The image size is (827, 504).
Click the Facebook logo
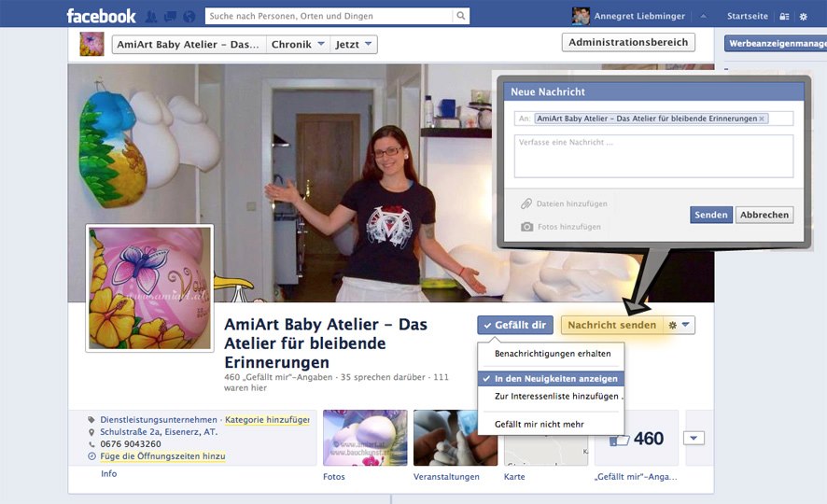[101, 16]
